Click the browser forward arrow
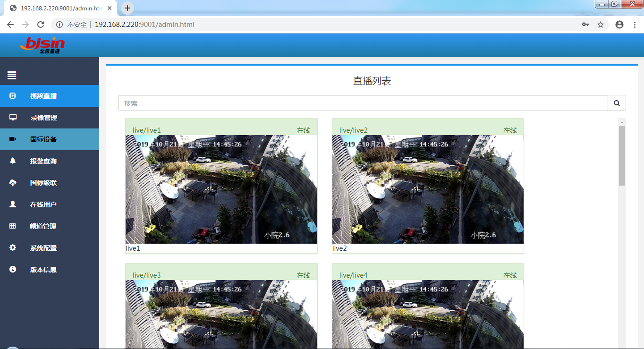 click(25, 25)
